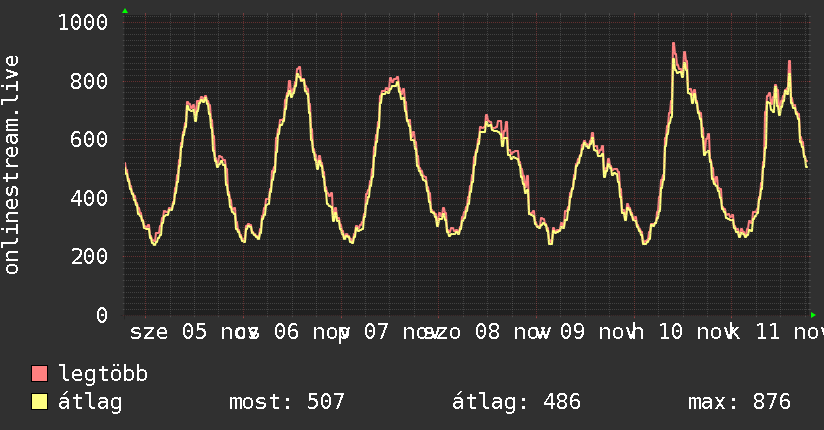Click the 800 y-axis label
Viewport: 824px width, 430px height.
tap(89, 81)
